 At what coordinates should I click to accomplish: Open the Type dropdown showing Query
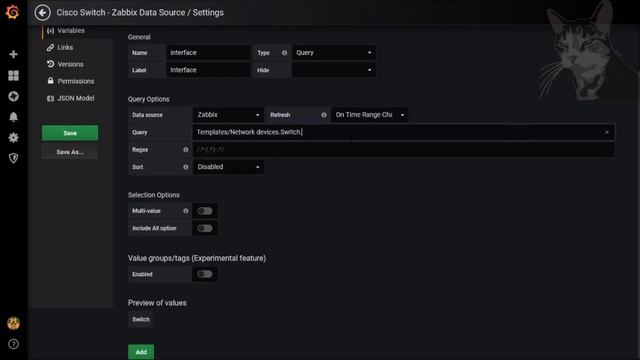point(334,53)
